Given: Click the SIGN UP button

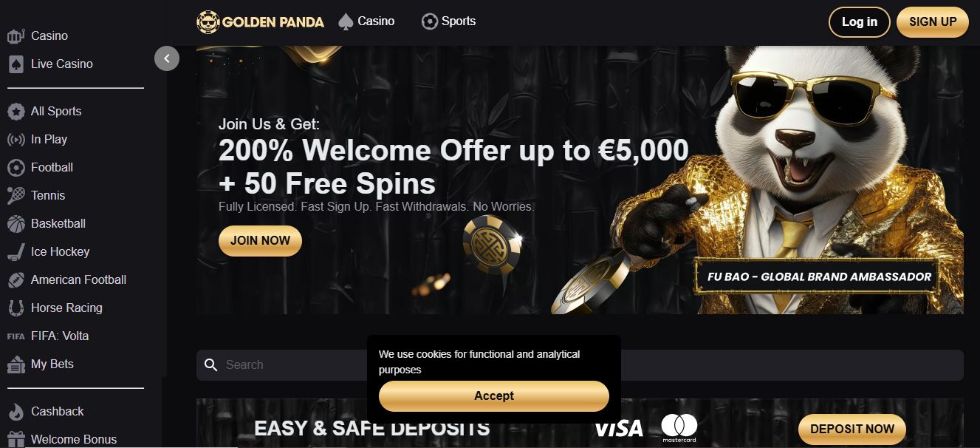Looking at the screenshot, I should tap(933, 22).
